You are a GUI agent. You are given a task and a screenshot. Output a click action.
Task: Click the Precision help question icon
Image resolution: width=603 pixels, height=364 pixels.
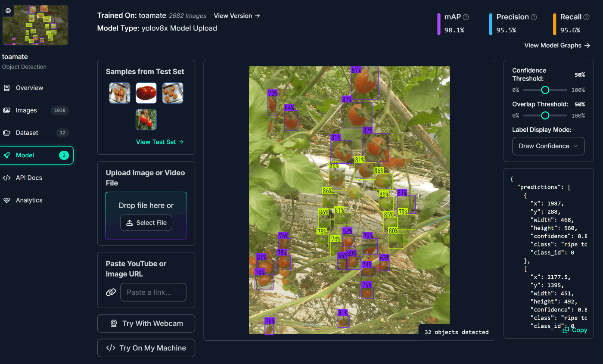coord(534,17)
